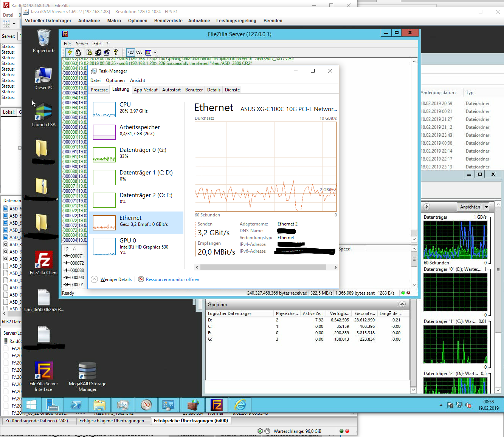Open the Server menu in FileZilla Server
Viewport: 504px width, 437px height.
tap(82, 44)
